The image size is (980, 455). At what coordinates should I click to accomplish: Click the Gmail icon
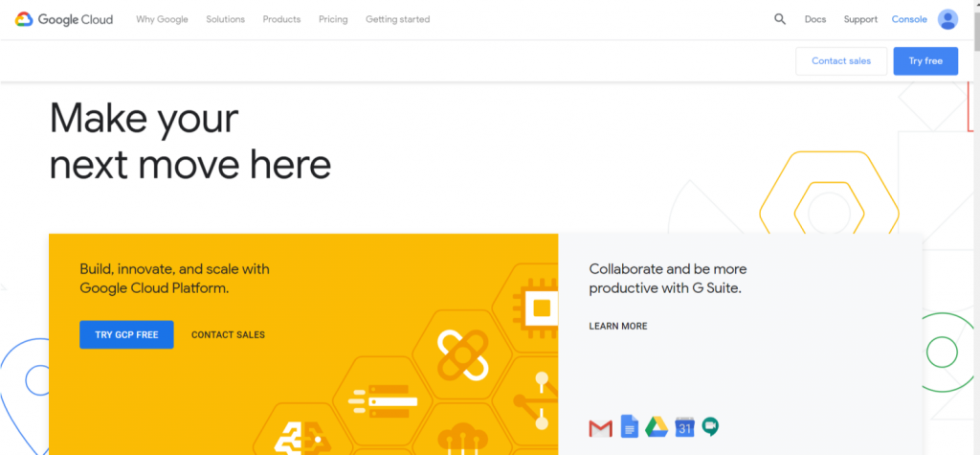coord(601,429)
